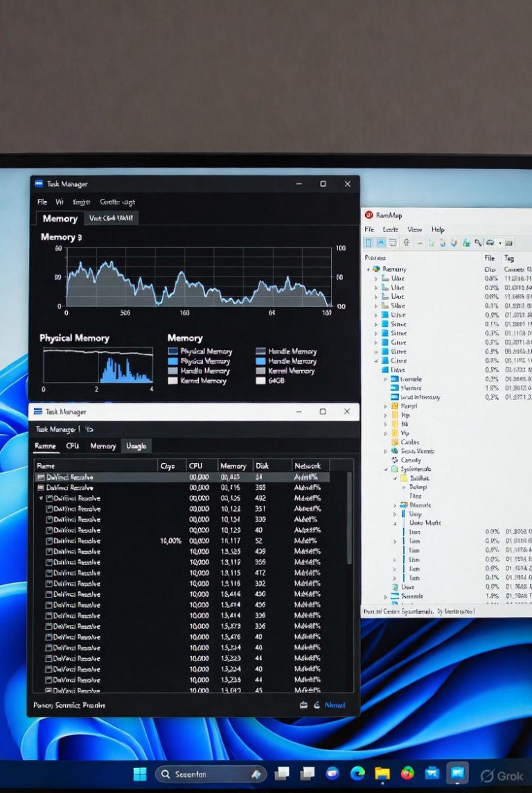
Task: Open the Windows Start button
Action: point(139,774)
